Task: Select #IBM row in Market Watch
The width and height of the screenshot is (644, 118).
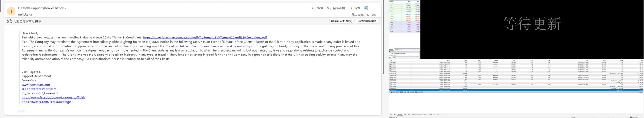Action: (x=404, y=24)
